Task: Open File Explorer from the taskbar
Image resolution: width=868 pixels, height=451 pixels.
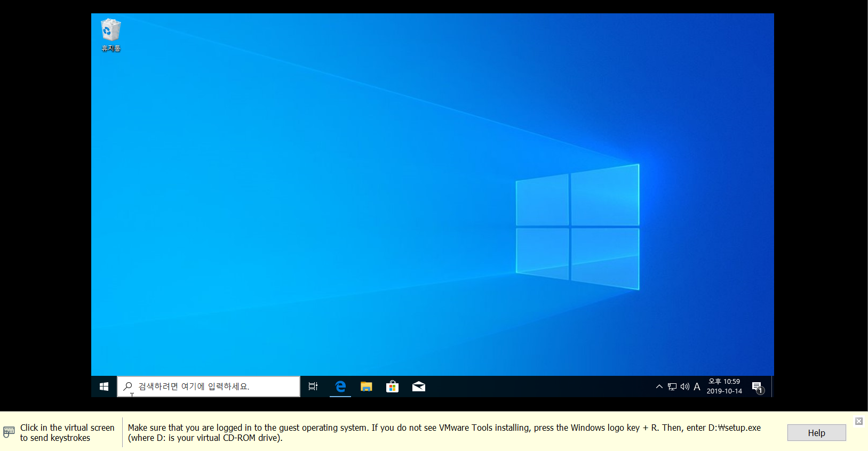Action: [x=366, y=386]
